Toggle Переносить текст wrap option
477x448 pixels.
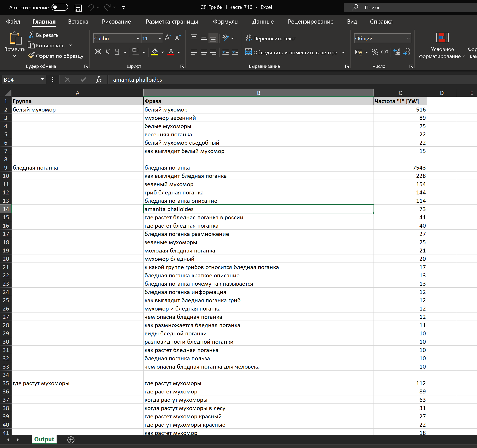click(x=271, y=38)
